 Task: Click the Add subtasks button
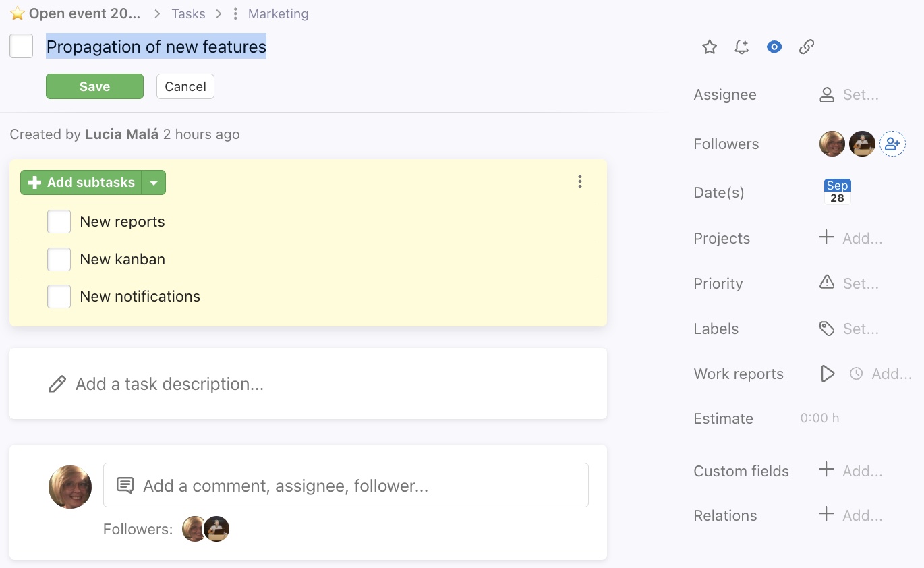[81, 183]
